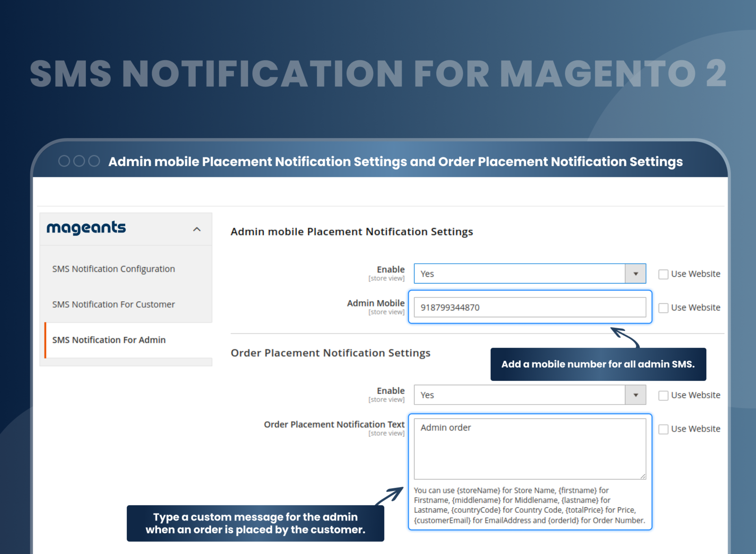The height and width of the screenshot is (554, 756).
Task: Click the Admin Mobile field label
Action: pyautogui.click(x=376, y=303)
